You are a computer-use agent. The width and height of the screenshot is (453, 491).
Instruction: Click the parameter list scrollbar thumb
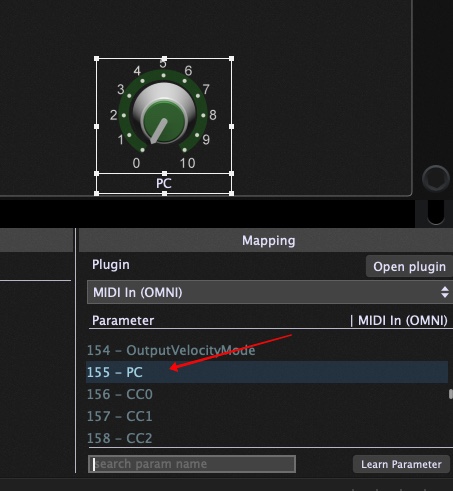click(x=451, y=394)
